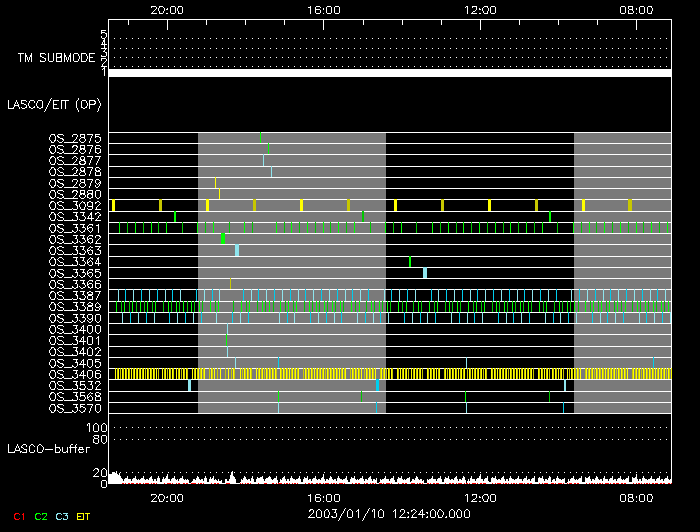Click the light blue marker in the OS_3363 row
The image size is (700, 532).
tap(237, 250)
